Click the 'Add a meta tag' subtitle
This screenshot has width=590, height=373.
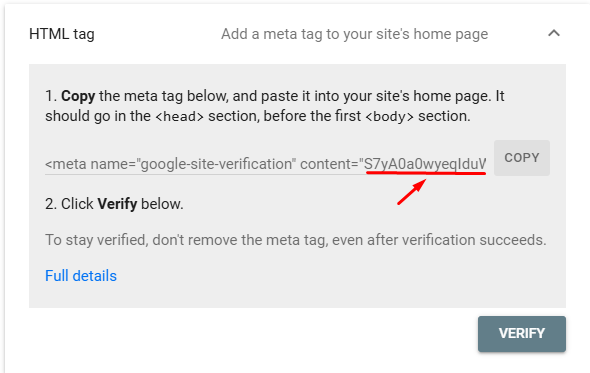pyautogui.click(x=354, y=34)
